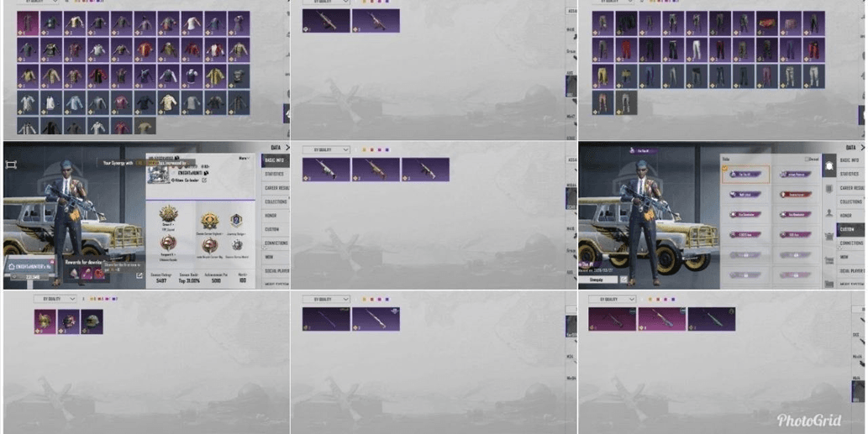Image resolution: width=868 pixels, height=434 pixels.
Task: Open Honor tab in the Basic Info profile panel
Action: point(275,216)
